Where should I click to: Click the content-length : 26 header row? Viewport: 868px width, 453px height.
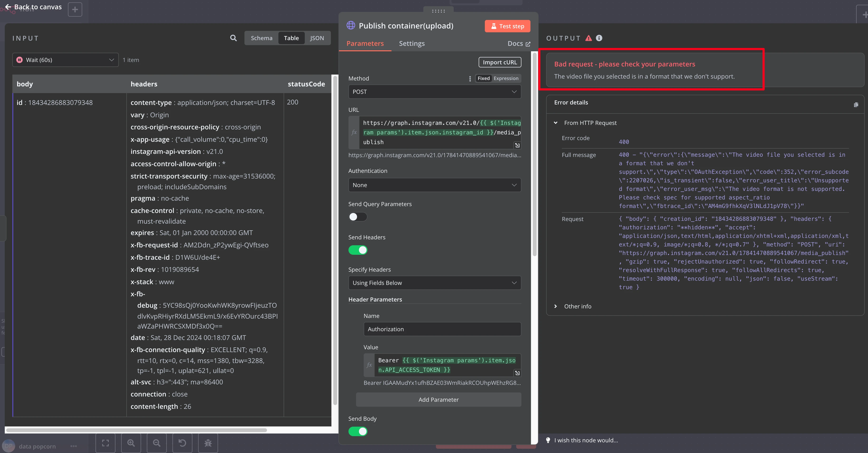161,406
